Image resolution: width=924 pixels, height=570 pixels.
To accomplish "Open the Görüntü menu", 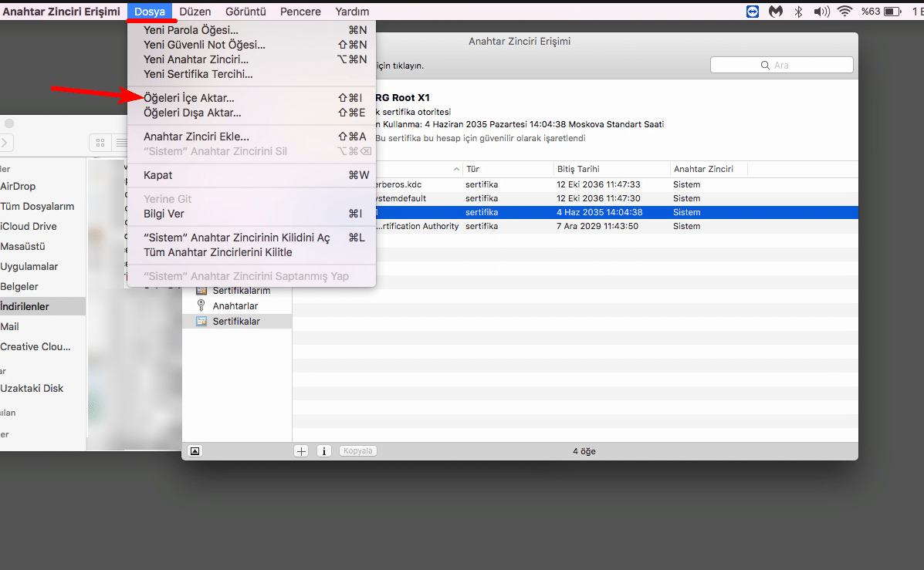I will [245, 12].
